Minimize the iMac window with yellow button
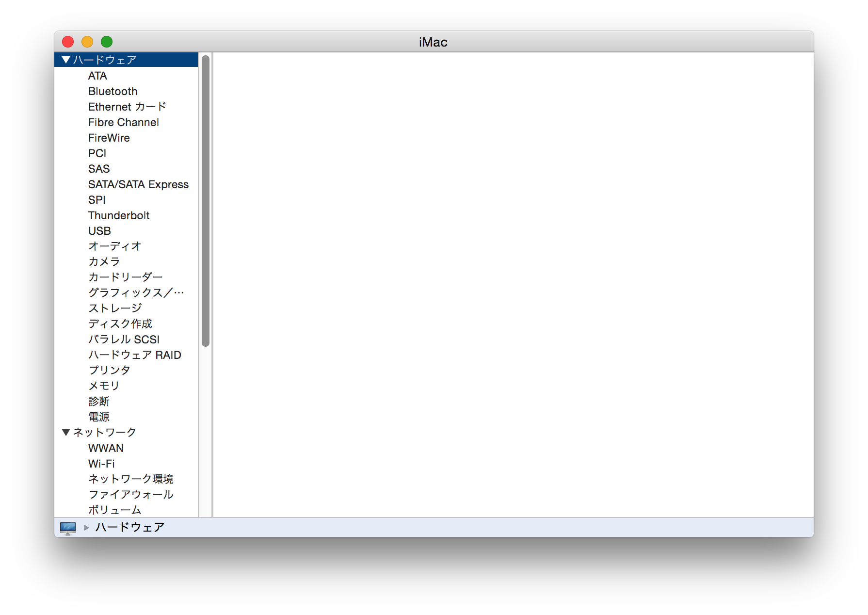Screen dimensions: 868x615 87,42
